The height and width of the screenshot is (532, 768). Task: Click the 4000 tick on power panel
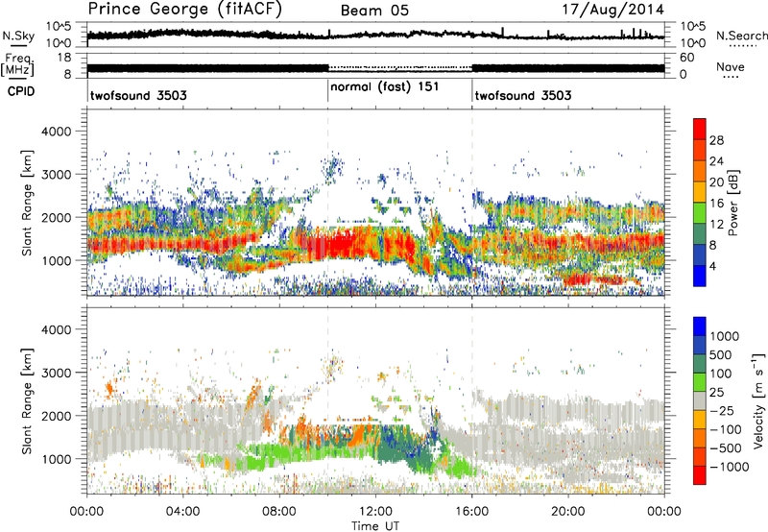click(57, 132)
